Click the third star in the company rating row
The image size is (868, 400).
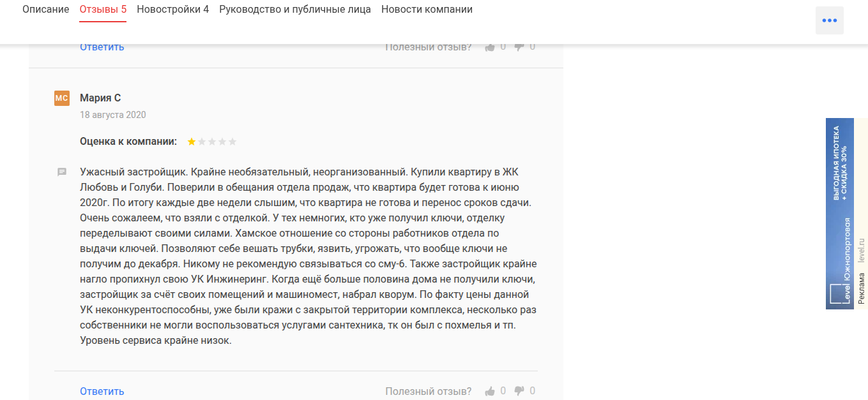pos(211,141)
